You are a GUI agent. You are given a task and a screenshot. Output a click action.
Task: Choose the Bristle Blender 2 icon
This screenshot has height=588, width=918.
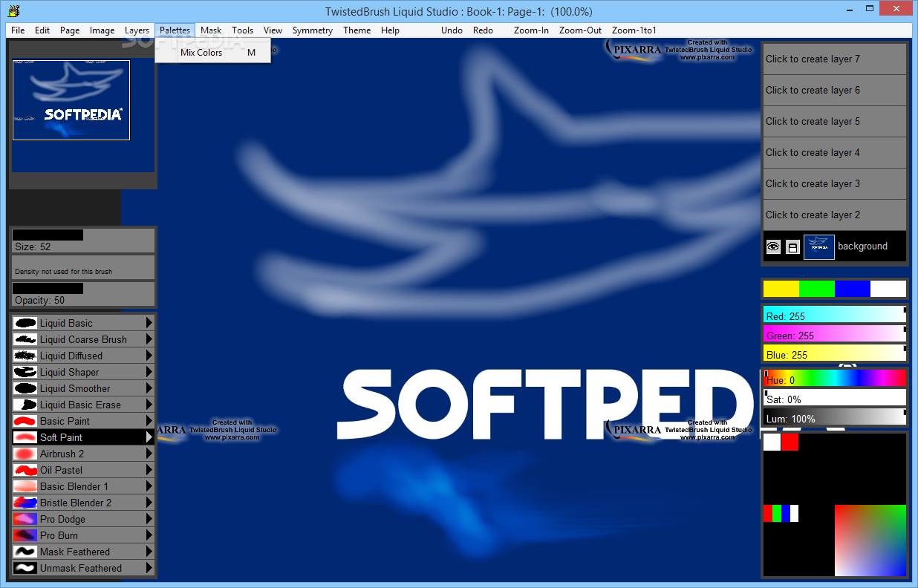coord(25,503)
